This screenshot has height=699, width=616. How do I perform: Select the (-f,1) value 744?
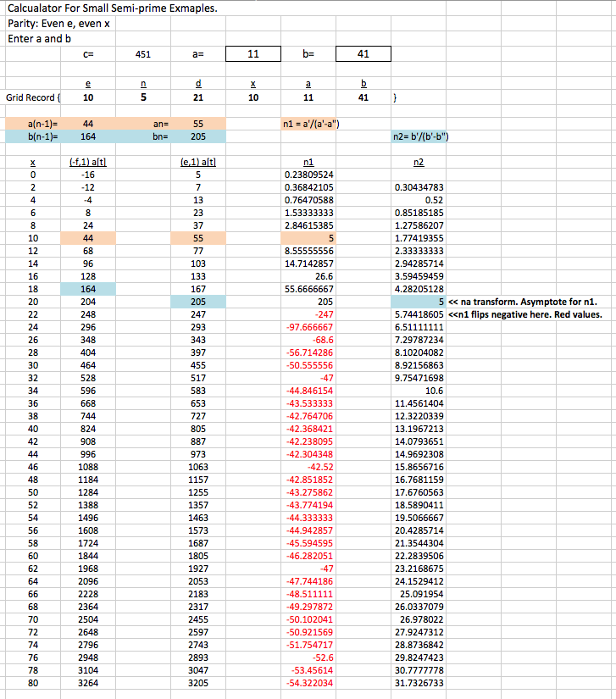pyautogui.click(x=88, y=416)
